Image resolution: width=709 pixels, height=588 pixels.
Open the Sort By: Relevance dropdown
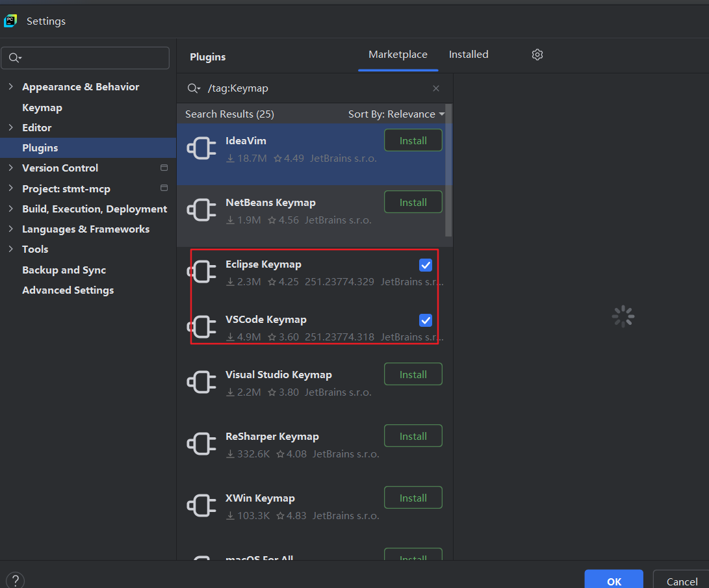click(x=396, y=114)
